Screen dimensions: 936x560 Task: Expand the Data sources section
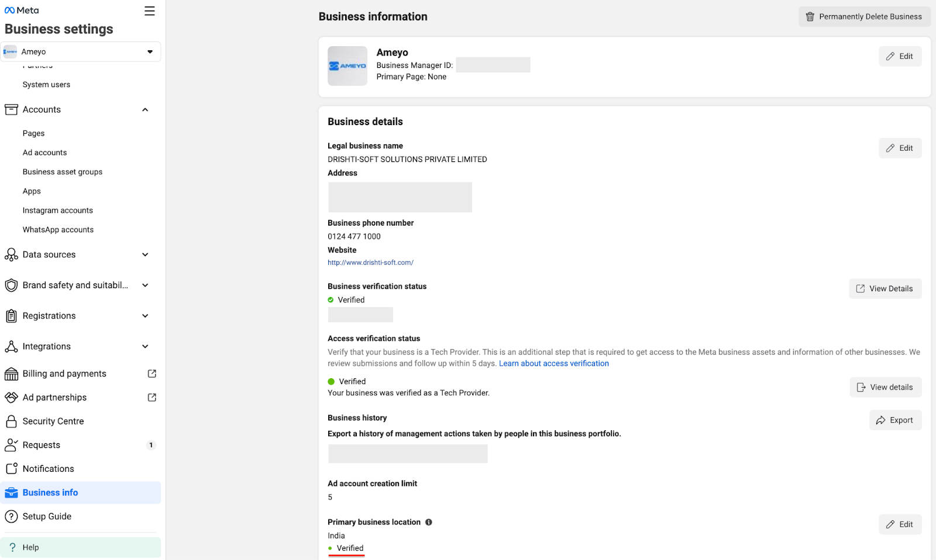(x=145, y=255)
